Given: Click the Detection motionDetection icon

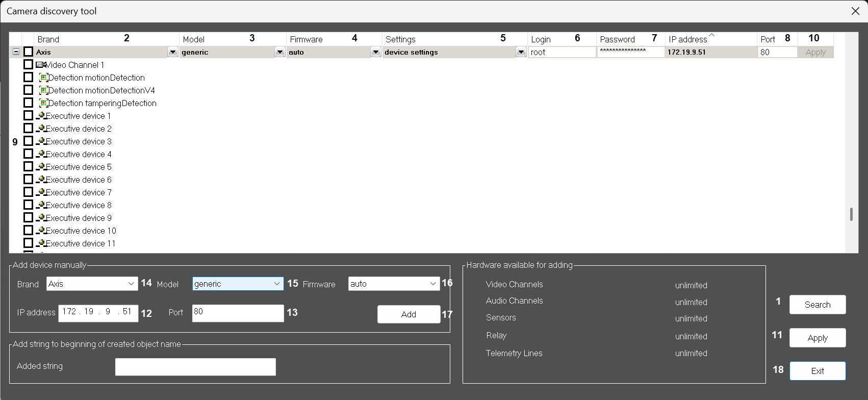Looking at the screenshot, I should click(x=43, y=78).
